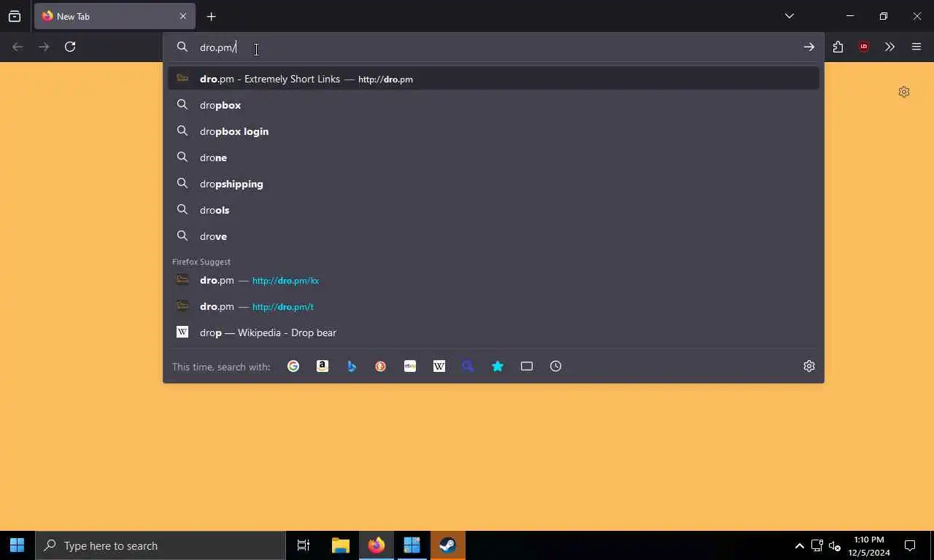
Task: Choose the purple magnifier search engine
Action: pos(468,366)
